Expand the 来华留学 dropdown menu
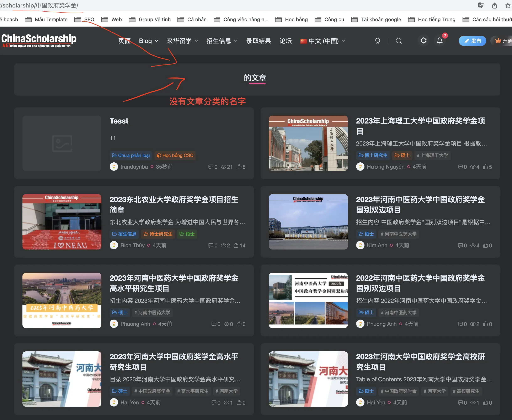 click(182, 41)
